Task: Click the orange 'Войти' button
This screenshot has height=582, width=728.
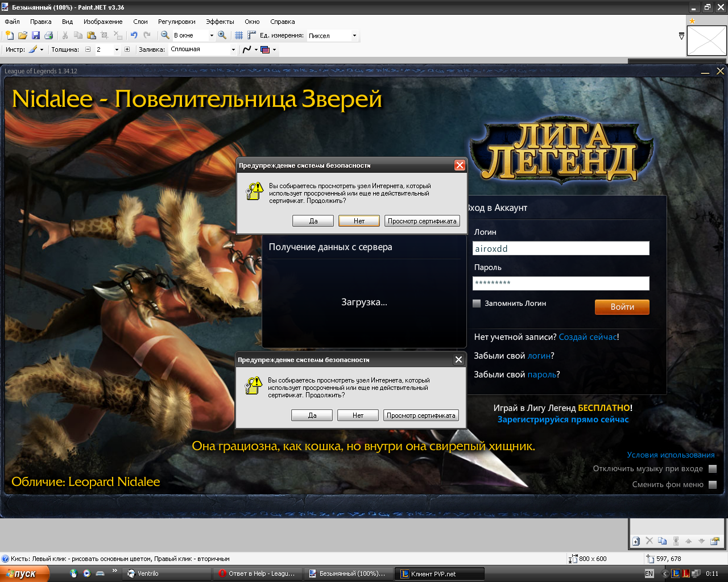Action: pyautogui.click(x=622, y=307)
